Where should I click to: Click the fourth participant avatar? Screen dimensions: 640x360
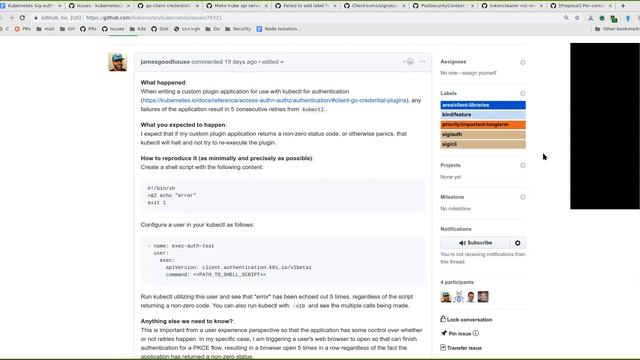click(483, 297)
